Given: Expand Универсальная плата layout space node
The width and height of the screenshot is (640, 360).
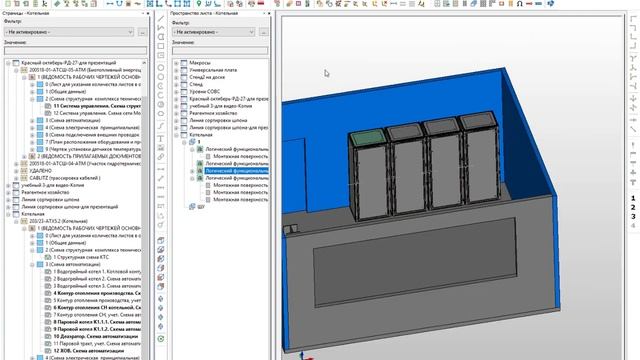Looking at the screenshot, I should (x=176, y=70).
